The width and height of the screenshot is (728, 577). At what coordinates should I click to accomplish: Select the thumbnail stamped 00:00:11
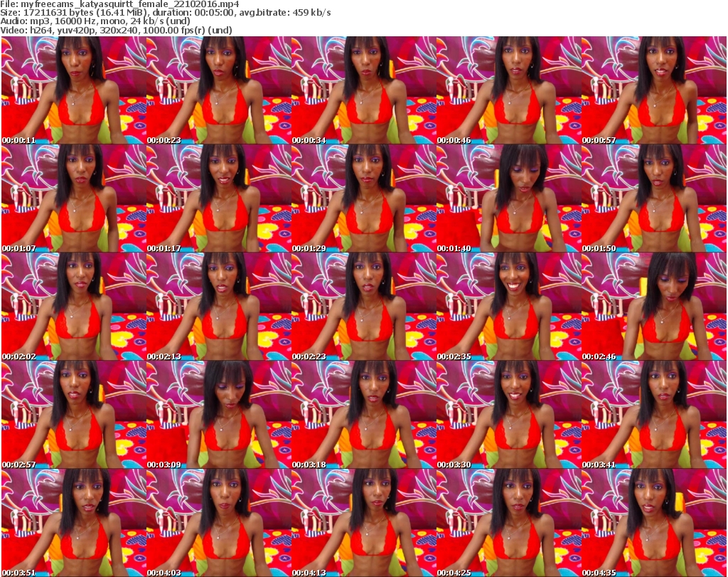point(73,90)
